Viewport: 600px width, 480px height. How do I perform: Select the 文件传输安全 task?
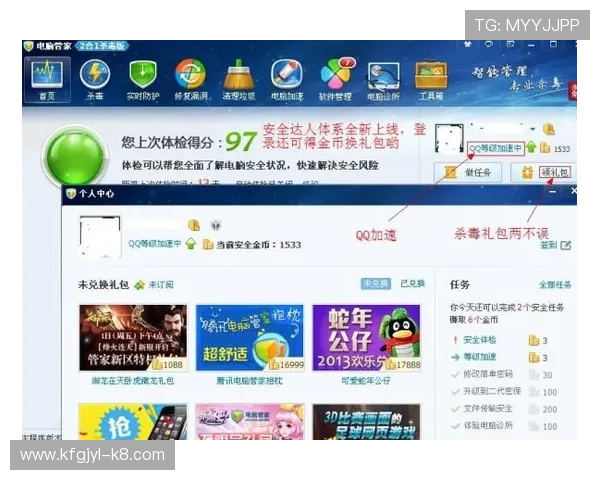click(488, 408)
